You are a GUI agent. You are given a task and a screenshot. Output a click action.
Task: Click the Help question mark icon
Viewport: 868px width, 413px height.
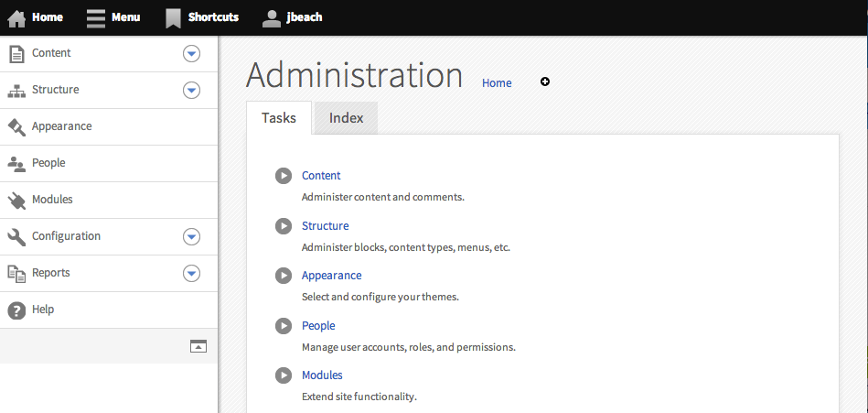point(16,310)
